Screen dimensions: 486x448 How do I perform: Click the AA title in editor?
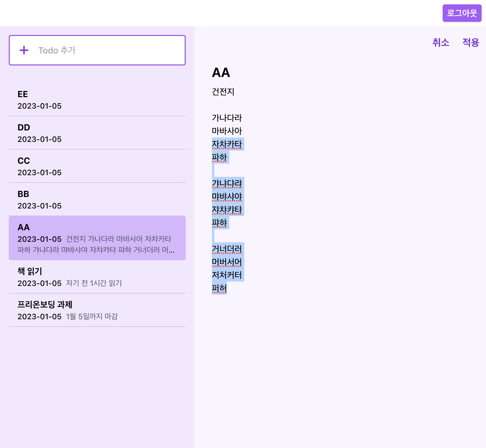221,73
